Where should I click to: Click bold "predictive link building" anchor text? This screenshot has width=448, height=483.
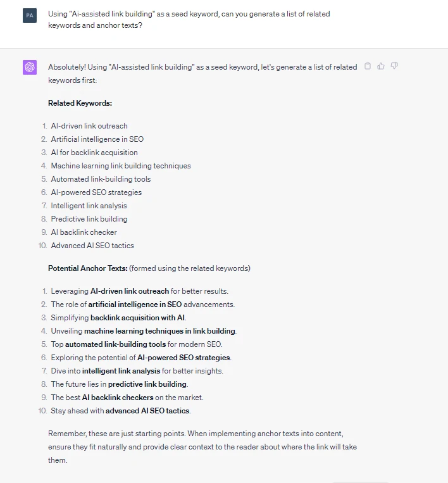(147, 384)
